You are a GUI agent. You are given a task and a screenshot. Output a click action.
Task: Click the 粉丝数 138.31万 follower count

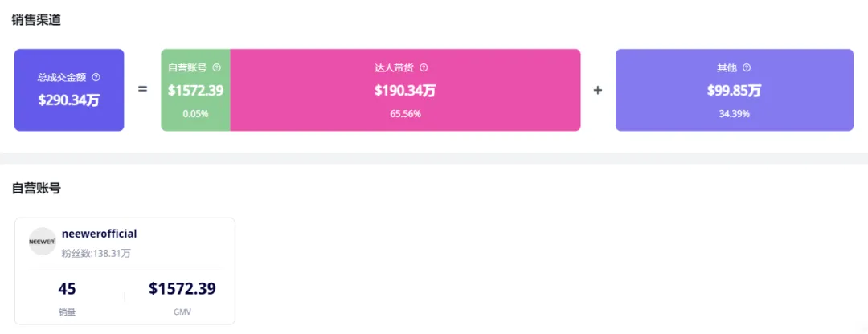[x=96, y=253]
